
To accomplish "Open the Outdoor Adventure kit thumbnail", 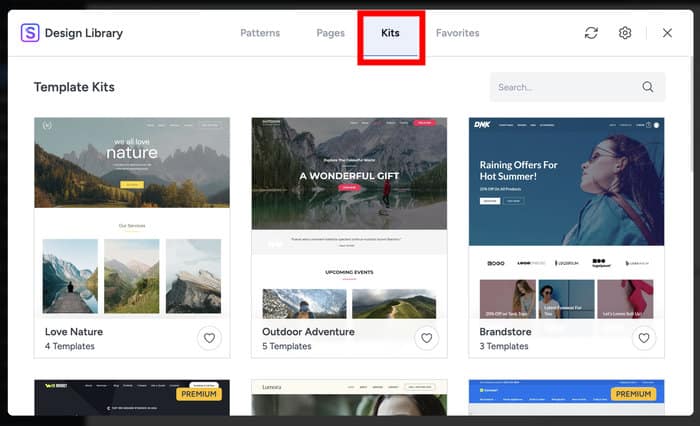I will tap(349, 215).
